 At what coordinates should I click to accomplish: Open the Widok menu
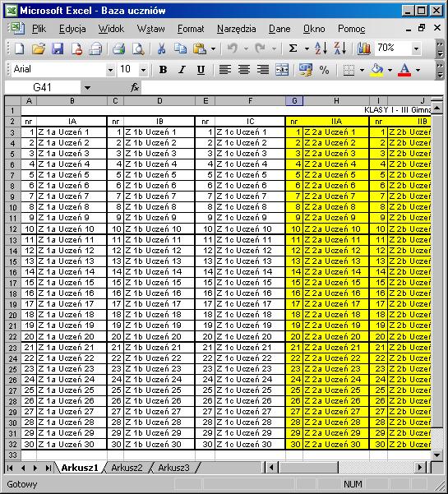111,29
